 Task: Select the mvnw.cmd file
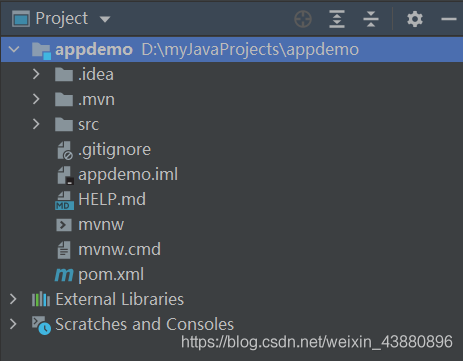click(x=119, y=250)
